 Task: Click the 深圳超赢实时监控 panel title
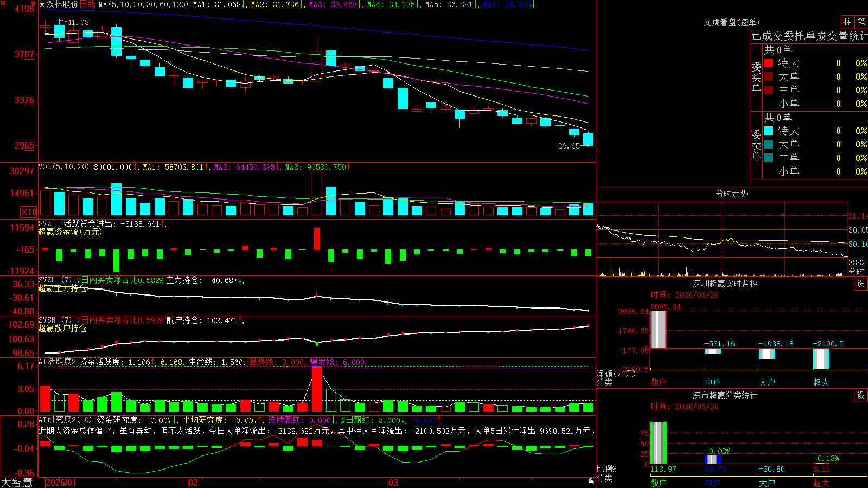coord(725,284)
